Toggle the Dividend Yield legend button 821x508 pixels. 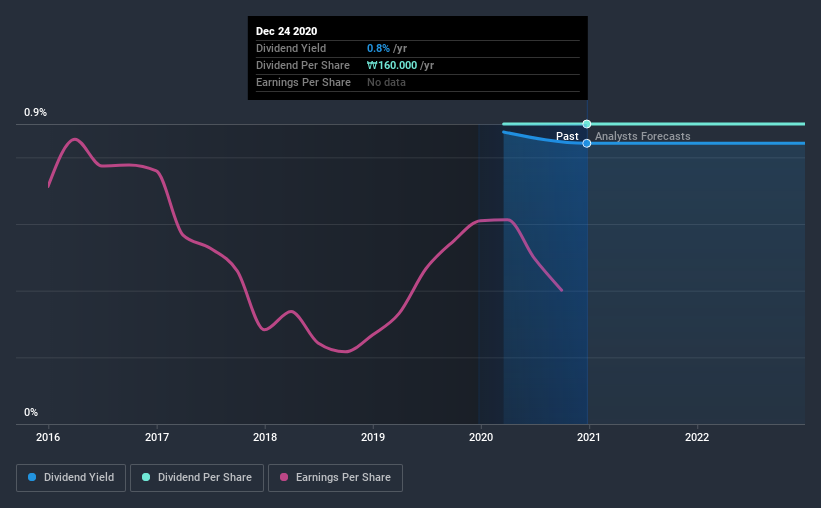point(71,478)
